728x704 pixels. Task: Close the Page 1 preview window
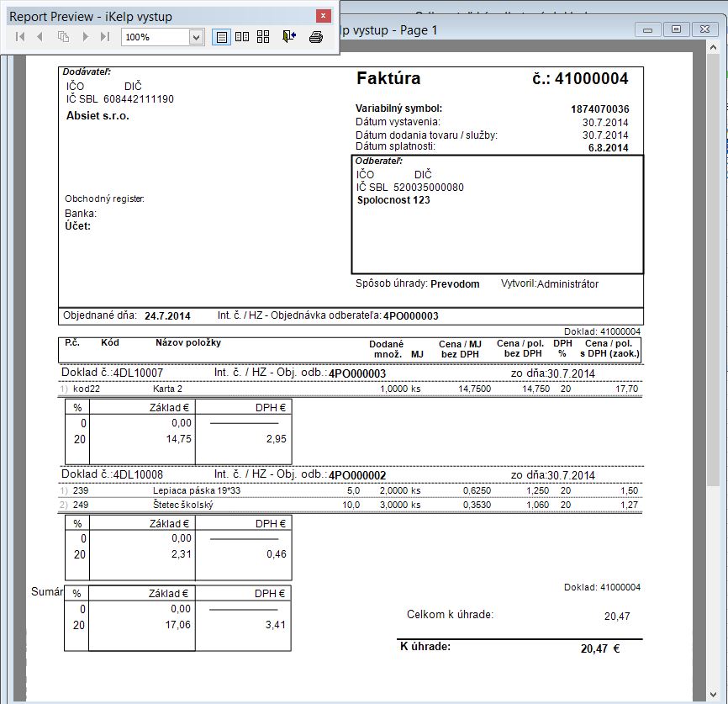coord(704,29)
